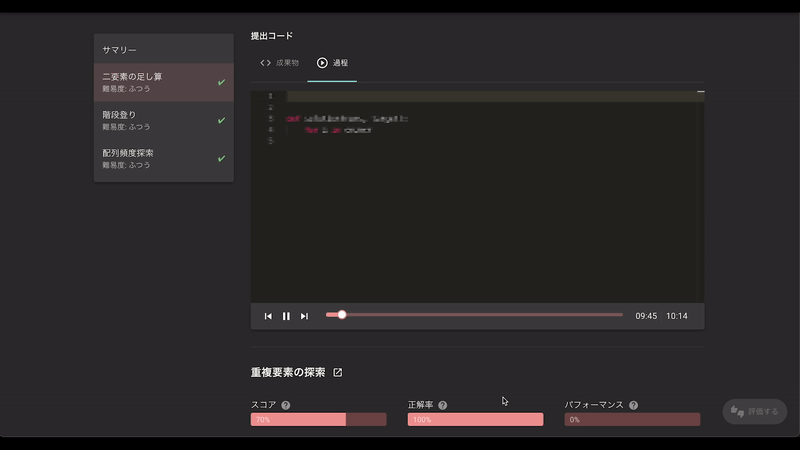Select the 配列頻度探索 problem
Screen dimensions: 800x450
click(164, 159)
